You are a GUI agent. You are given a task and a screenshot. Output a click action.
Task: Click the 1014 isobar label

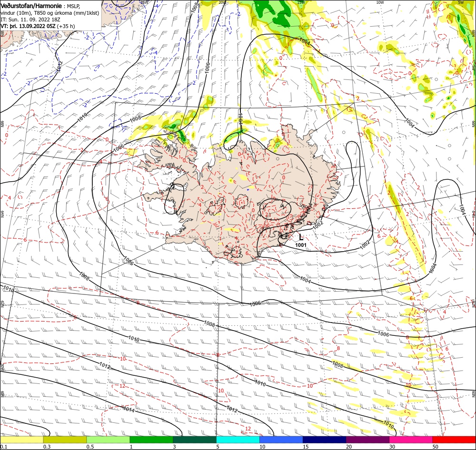[129, 410]
